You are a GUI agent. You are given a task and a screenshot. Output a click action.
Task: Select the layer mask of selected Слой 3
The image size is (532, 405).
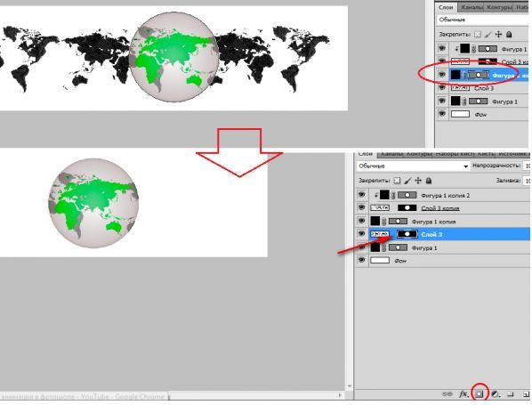[x=407, y=234]
